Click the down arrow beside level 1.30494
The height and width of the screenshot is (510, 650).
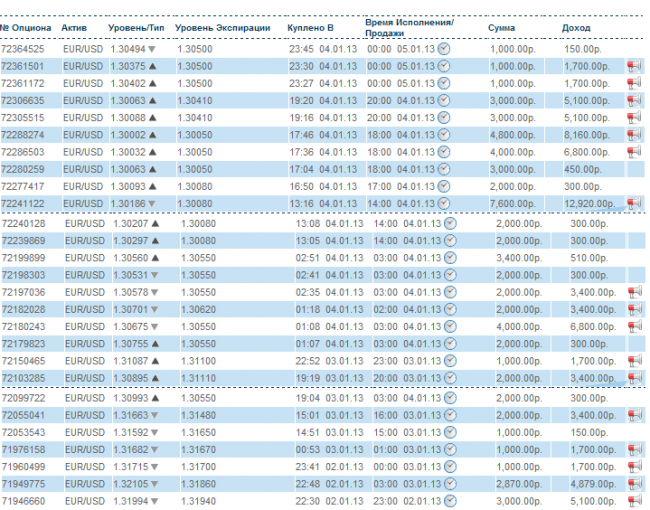153,49
